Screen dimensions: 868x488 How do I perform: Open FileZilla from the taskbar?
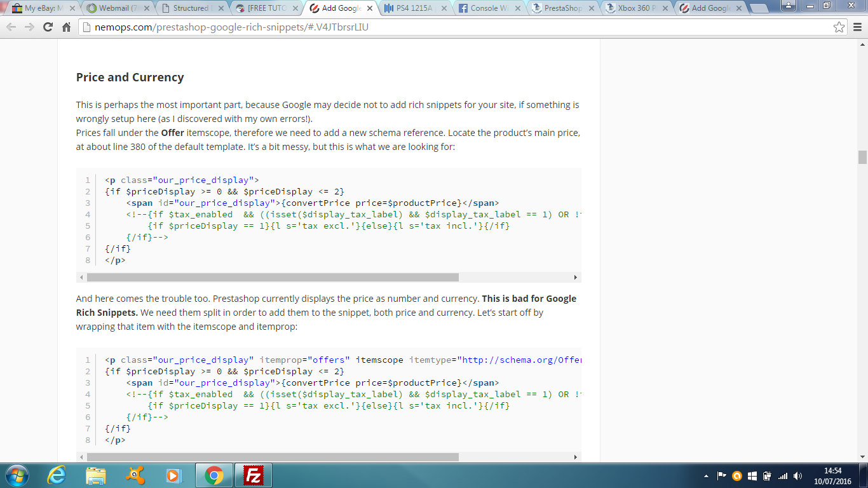(x=254, y=475)
